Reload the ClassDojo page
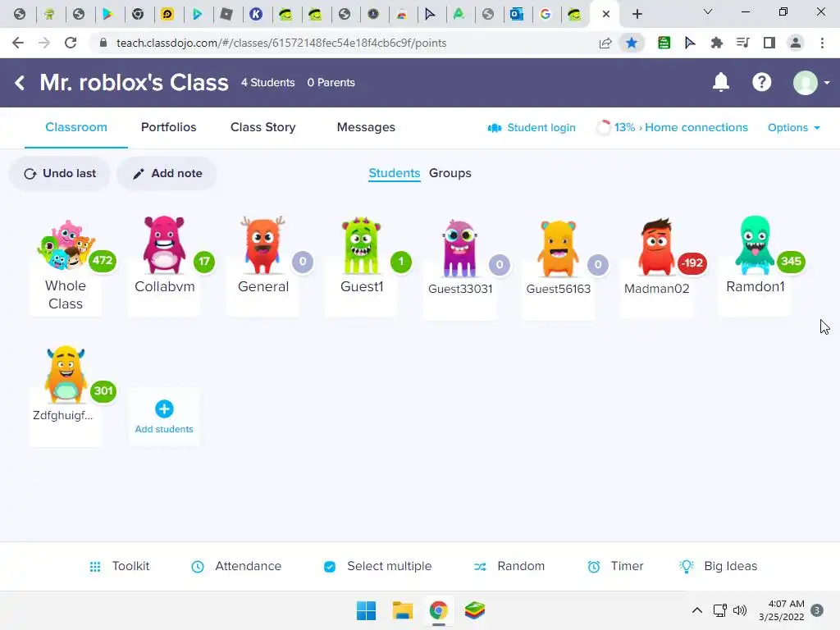This screenshot has height=630, width=840. tap(71, 43)
